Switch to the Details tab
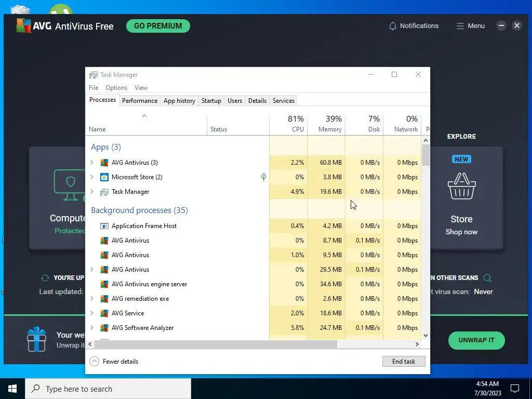Viewport: 532px width, 399px height. click(x=257, y=101)
